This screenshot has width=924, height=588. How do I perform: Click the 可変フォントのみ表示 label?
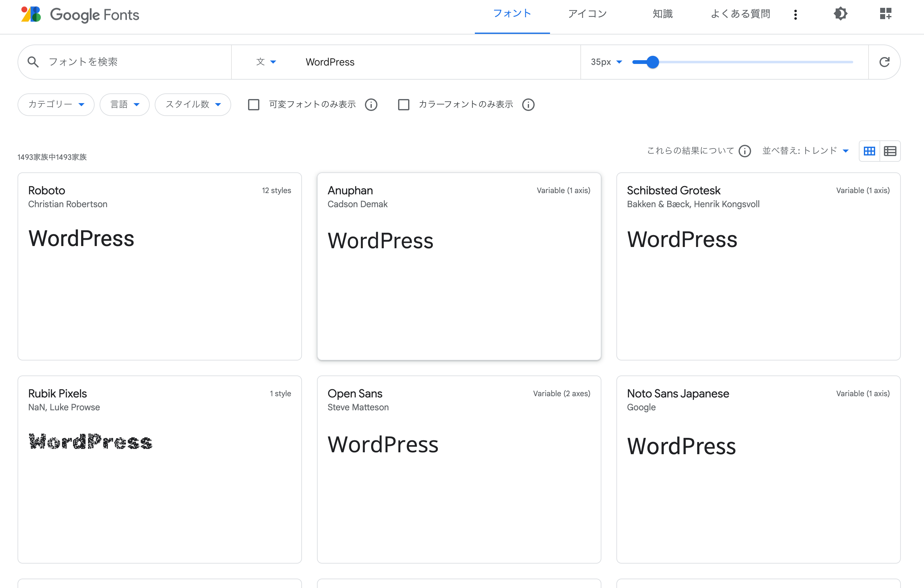tap(312, 104)
